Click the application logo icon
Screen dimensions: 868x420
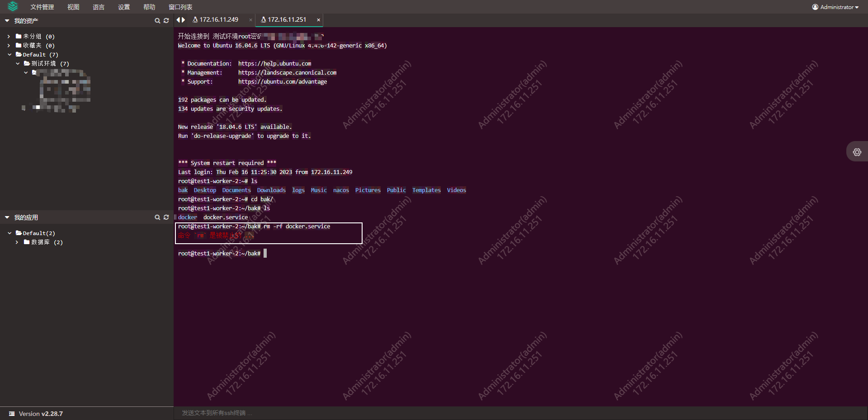tap(12, 7)
